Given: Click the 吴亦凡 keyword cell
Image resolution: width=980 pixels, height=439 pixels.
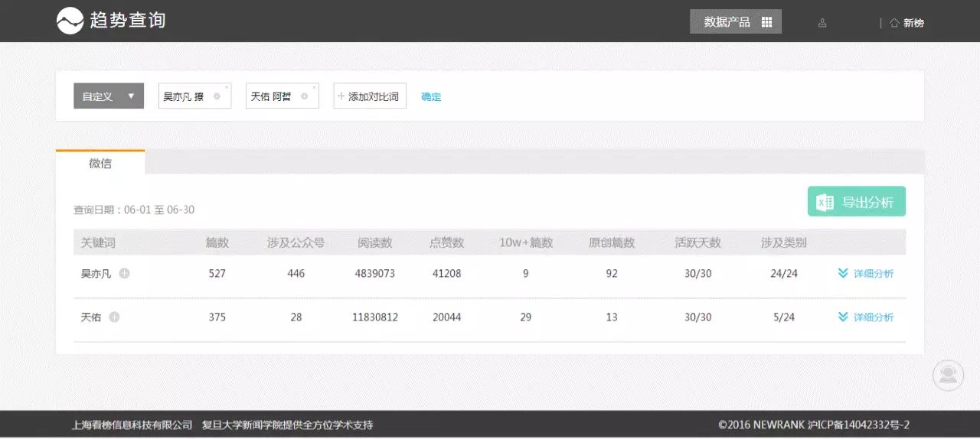Looking at the screenshot, I should (x=96, y=273).
